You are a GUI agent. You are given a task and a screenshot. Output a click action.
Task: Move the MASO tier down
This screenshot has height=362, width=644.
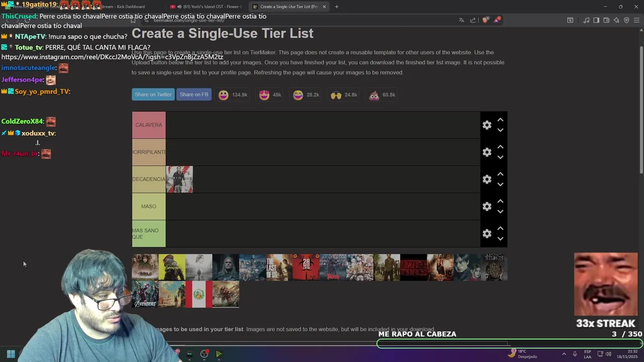coord(500,212)
